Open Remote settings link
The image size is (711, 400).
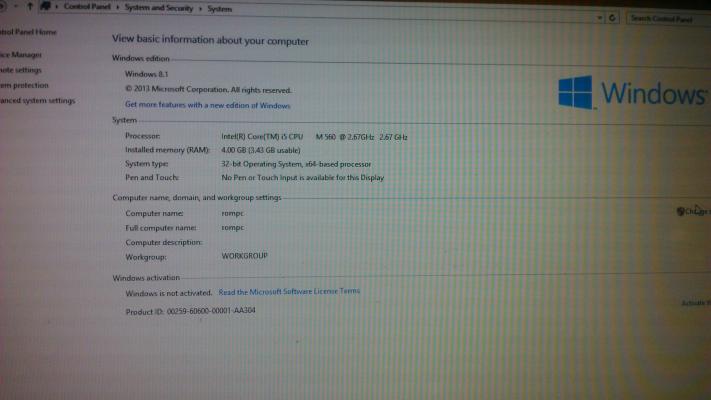pyautogui.click(x=21, y=70)
